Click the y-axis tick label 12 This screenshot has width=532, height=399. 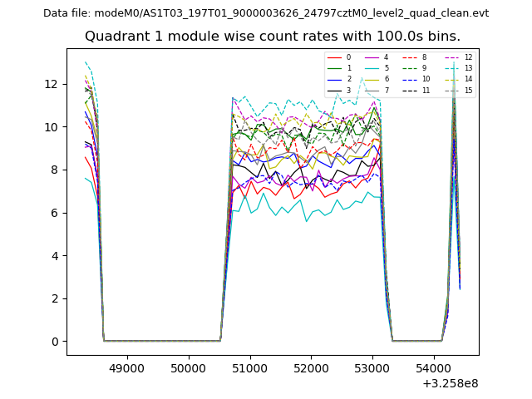[x=50, y=84]
